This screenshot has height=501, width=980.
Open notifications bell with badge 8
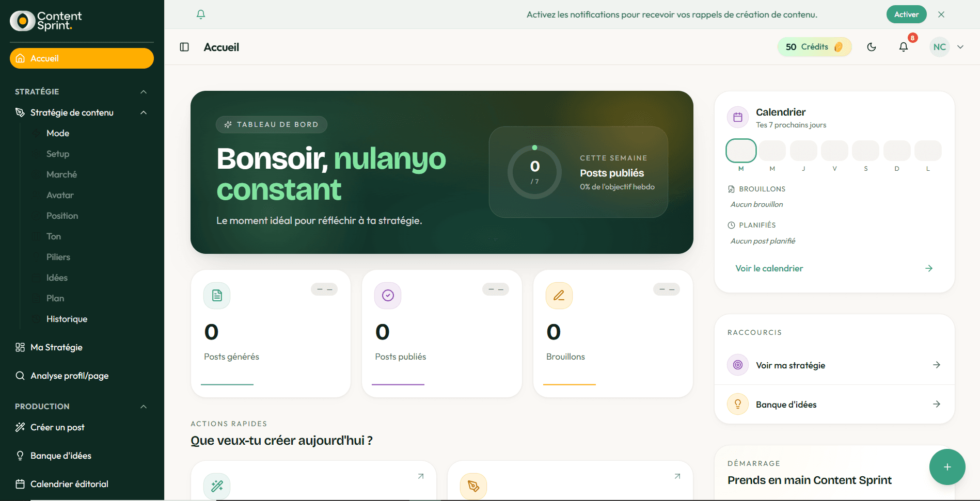click(904, 47)
